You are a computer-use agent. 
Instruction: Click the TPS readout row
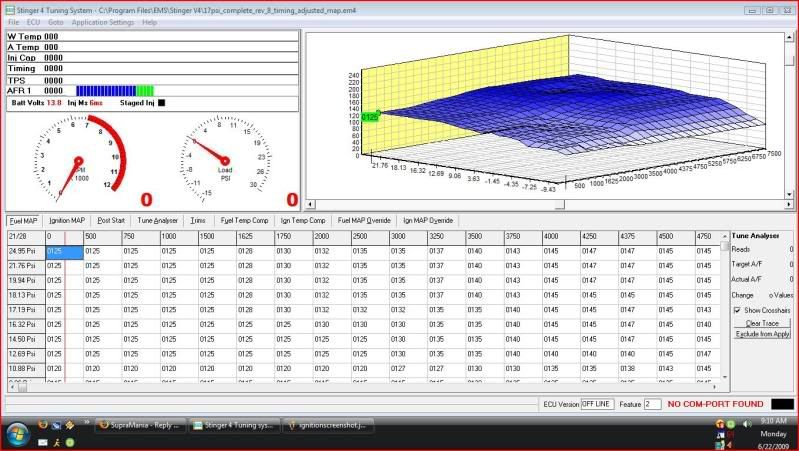click(x=152, y=81)
